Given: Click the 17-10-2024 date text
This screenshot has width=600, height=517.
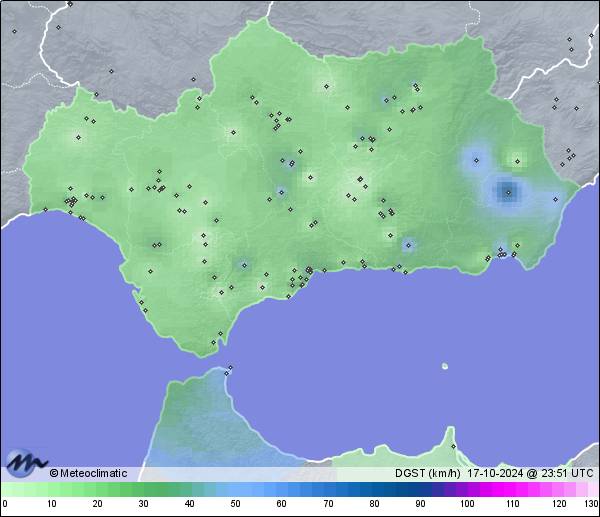Looking at the screenshot, I should [494, 473].
